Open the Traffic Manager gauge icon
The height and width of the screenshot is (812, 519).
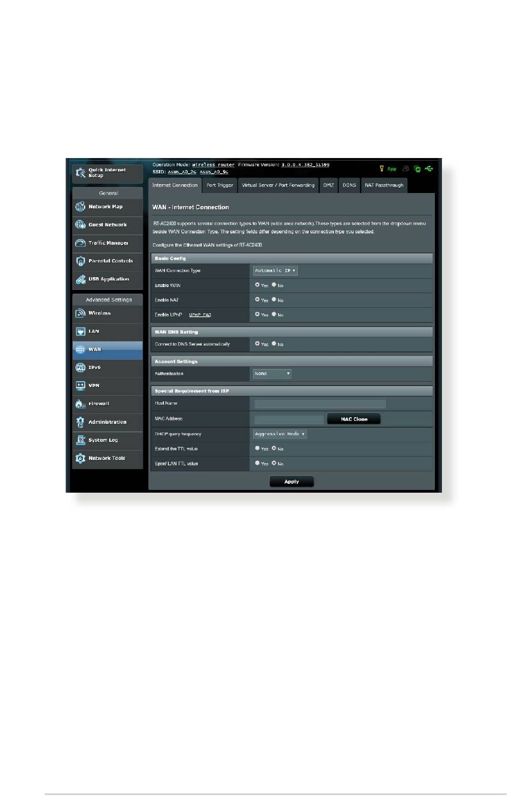(x=80, y=243)
